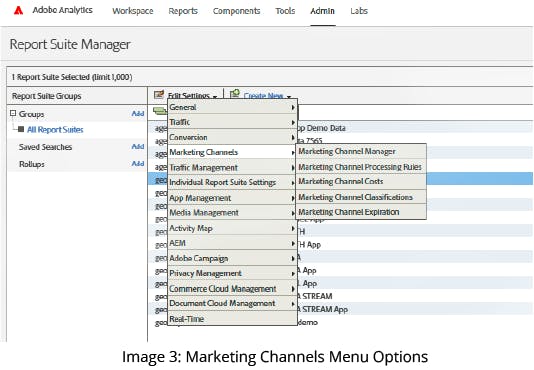Expand the App Management submenu
The height and width of the screenshot is (370, 534).
[232, 198]
